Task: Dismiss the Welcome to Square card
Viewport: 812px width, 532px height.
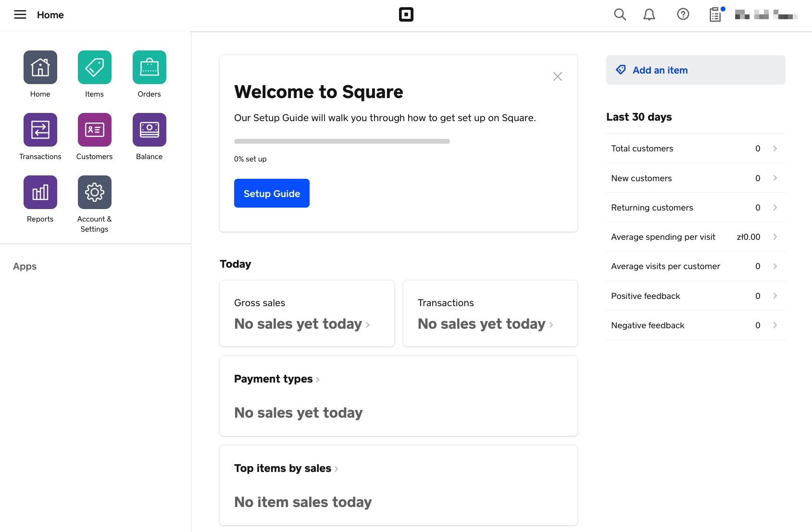Action: click(558, 76)
